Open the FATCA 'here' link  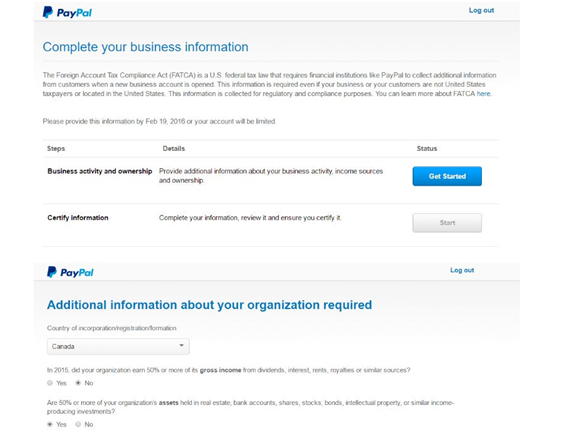click(x=483, y=94)
